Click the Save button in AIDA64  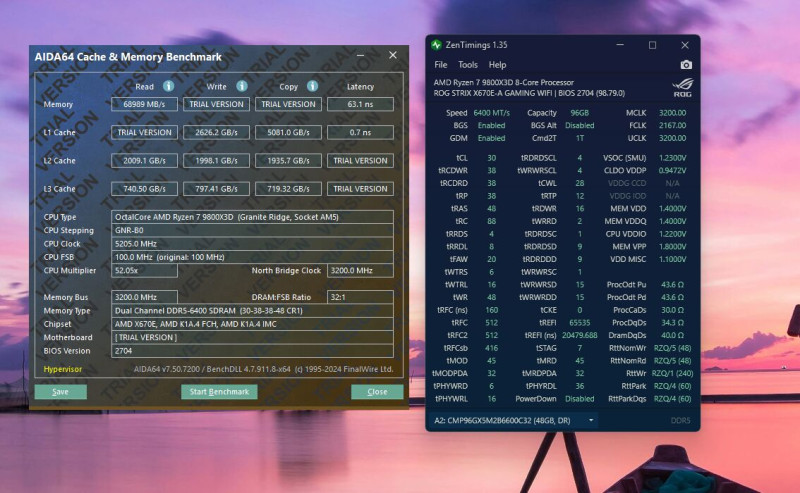[x=60, y=391]
